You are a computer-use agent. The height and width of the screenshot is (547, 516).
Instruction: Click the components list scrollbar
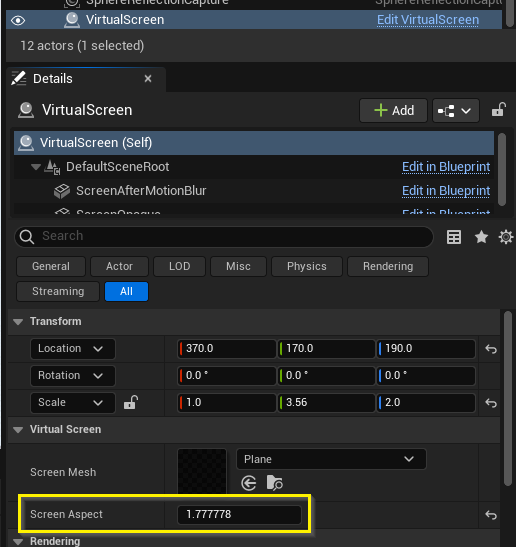coord(502,170)
